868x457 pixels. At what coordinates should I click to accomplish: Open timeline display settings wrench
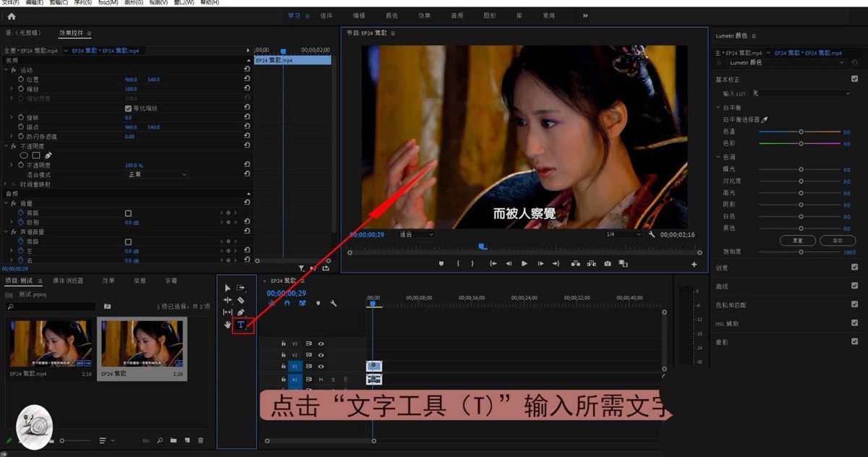click(x=333, y=304)
